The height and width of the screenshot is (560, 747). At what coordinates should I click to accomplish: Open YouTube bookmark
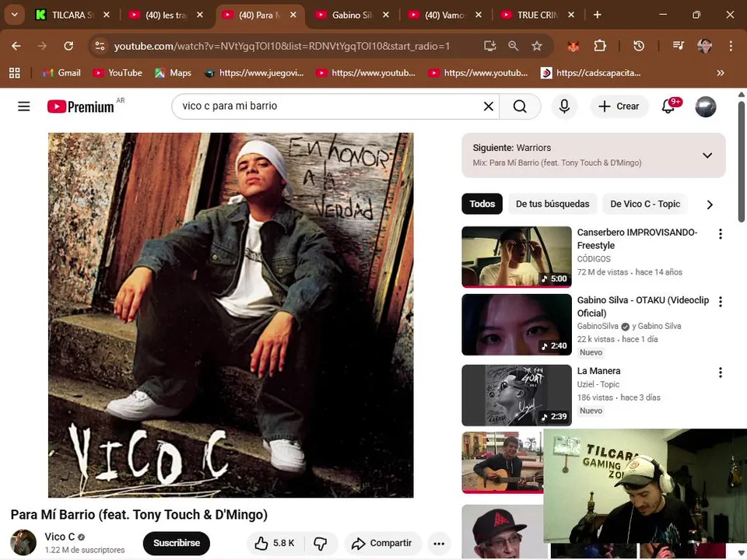(117, 73)
